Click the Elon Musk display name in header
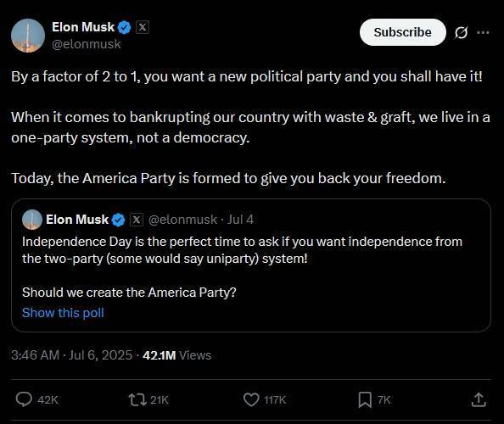 tap(83, 27)
